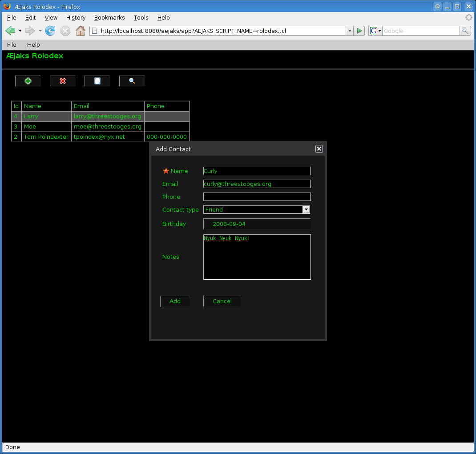Screen dimensions: 476x454
Task: Click the Firefox home icon
Action: point(80,31)
